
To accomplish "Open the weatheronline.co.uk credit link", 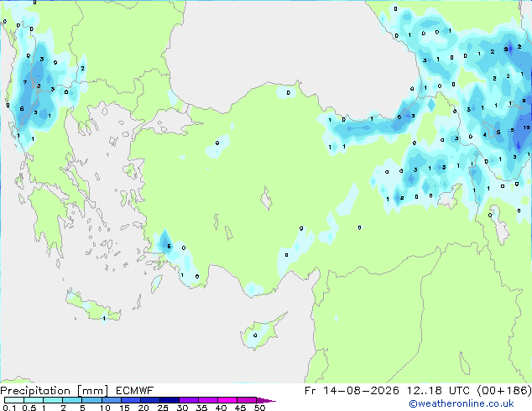I will point(462,403).
